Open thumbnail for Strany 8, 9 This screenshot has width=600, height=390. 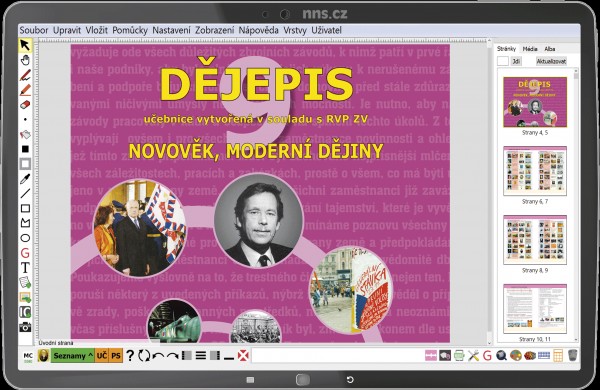tap(535, 240)
